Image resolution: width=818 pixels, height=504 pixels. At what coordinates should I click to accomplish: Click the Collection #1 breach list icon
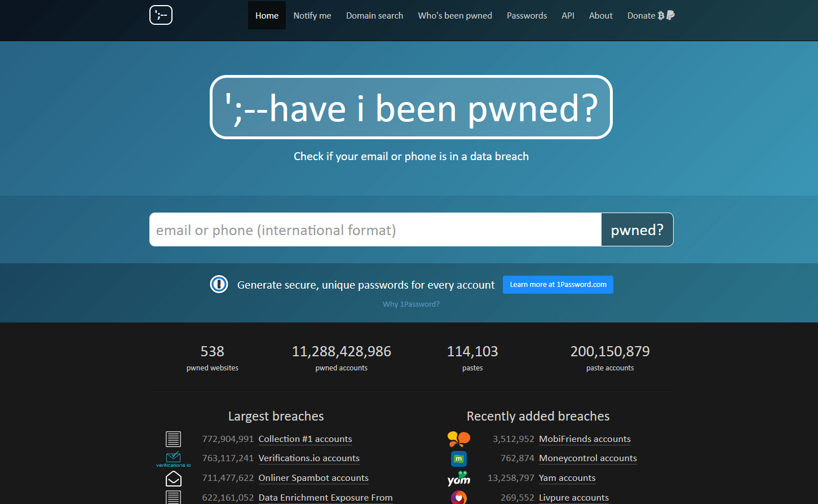174,439
